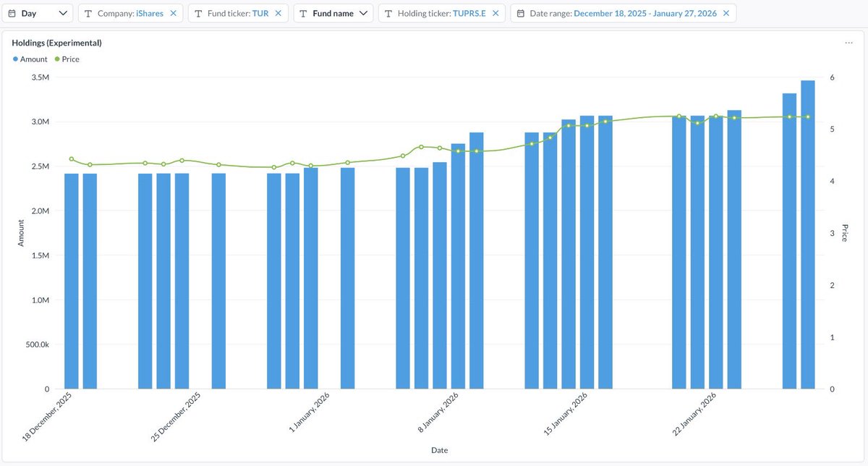Click the 1 January, 2026 axis label

[x=311, y=413]
